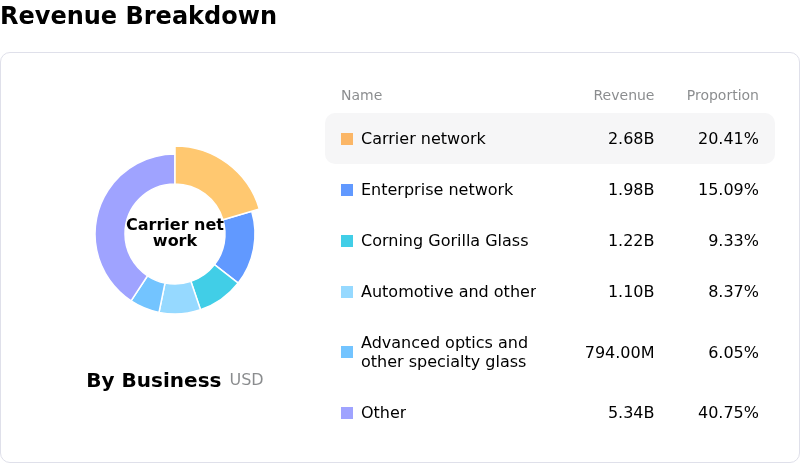Click the purple Other legend swatch
The width and height of the screenshot is (800, 463).
(347, 413)
